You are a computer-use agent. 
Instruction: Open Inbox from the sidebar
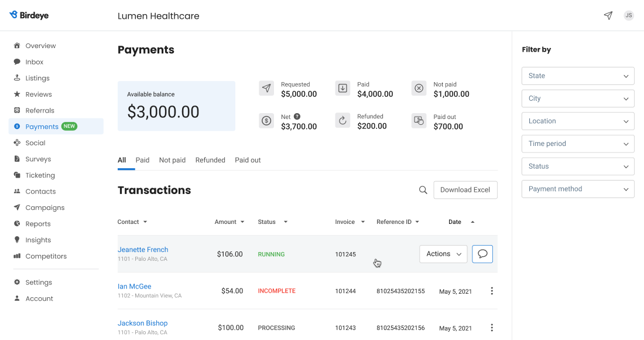34,62
